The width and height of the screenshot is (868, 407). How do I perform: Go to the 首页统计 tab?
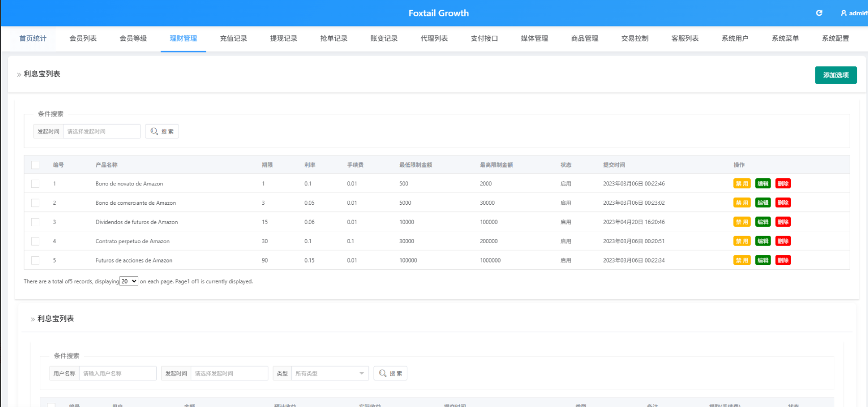(33, 38)
